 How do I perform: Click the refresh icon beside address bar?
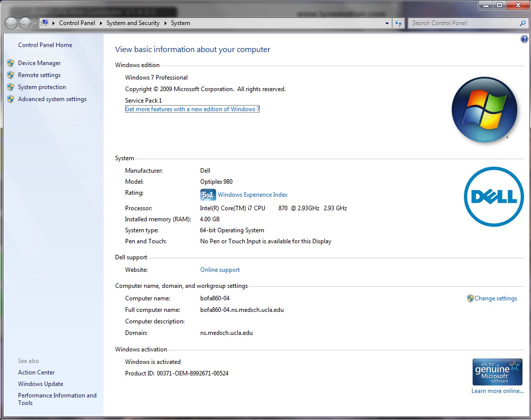pyautogui.click(x=398, y=23)
